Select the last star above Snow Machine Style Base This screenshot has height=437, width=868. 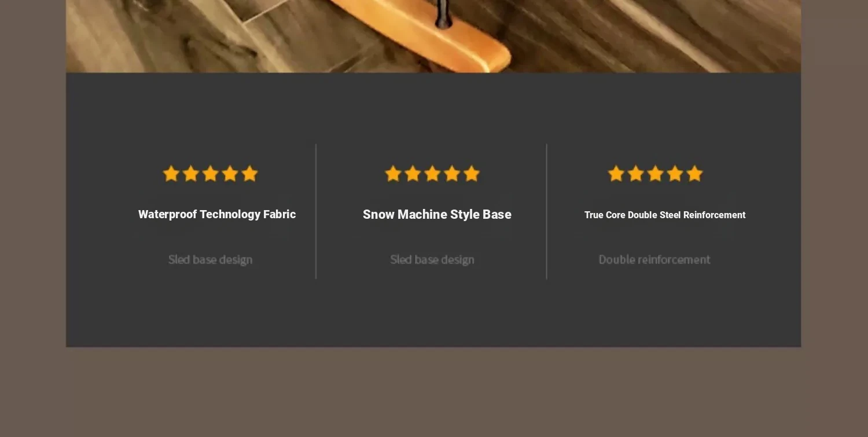point(472,174)
